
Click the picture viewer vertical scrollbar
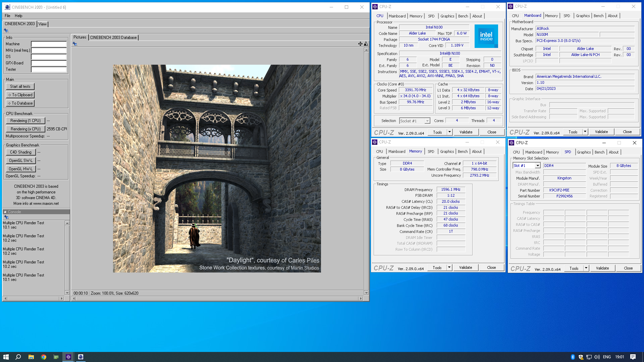[x=366, y=171]
